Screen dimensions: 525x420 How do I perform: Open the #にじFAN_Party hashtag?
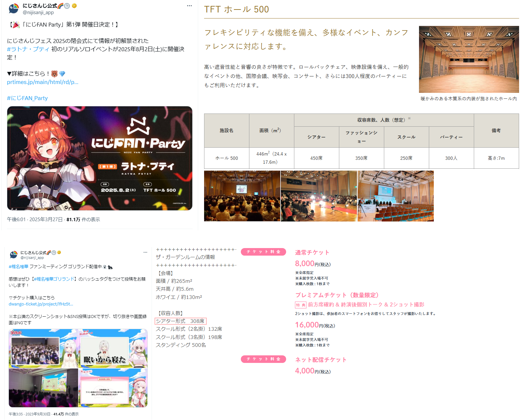(27, 98)
